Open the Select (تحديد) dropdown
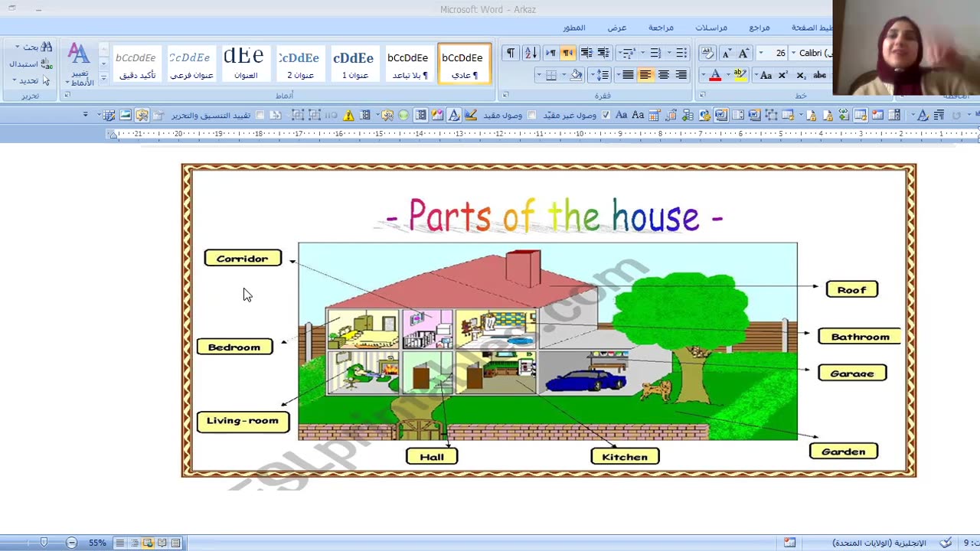This screenshot has width=980, height=551. click(x=30, y=80)
